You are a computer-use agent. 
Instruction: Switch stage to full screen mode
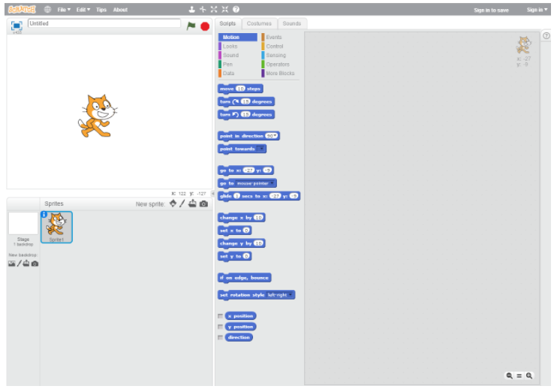(x=17, y=26)
